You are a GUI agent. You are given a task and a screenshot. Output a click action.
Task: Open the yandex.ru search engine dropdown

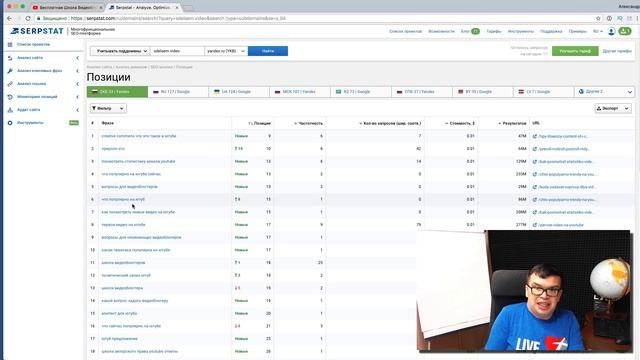point(226,51)
